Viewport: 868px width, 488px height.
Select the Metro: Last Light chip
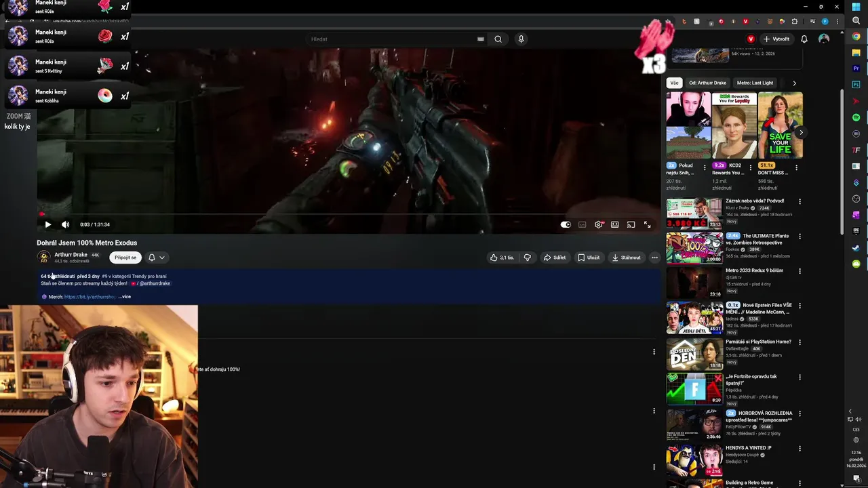(755, 83)
